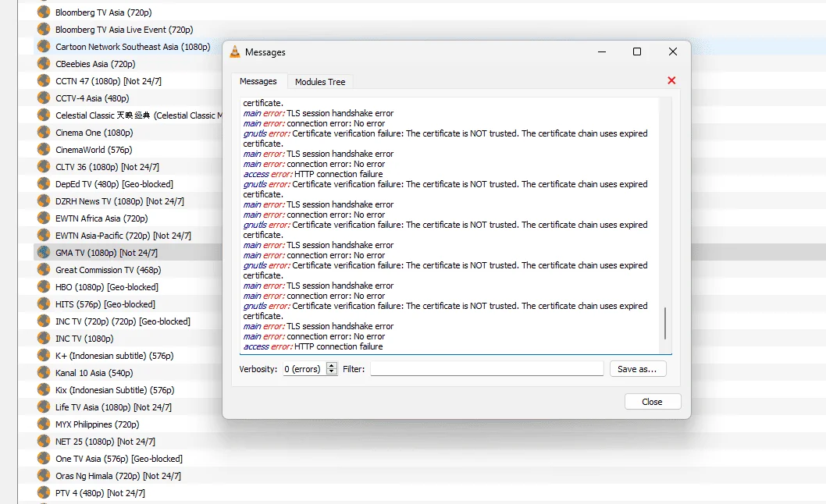
Task: Increase verbosity with the up stepper arrow
Action: [331, 365]
